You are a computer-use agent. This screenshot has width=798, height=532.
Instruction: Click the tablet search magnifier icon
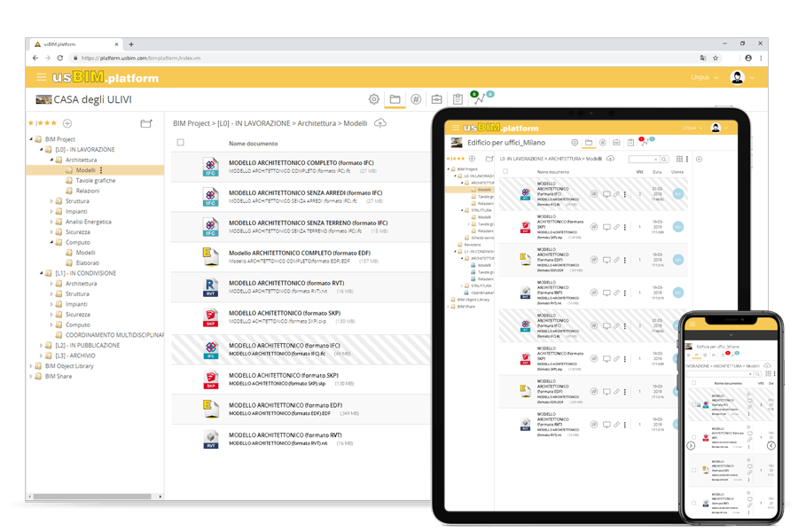(x=663, y=160)
